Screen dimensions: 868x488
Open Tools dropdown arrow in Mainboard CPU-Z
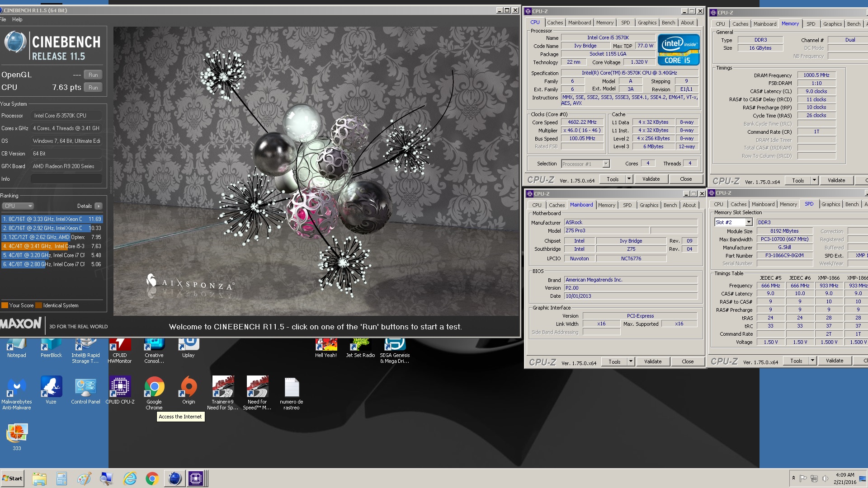pyautogui.click(x=631, y=362)
